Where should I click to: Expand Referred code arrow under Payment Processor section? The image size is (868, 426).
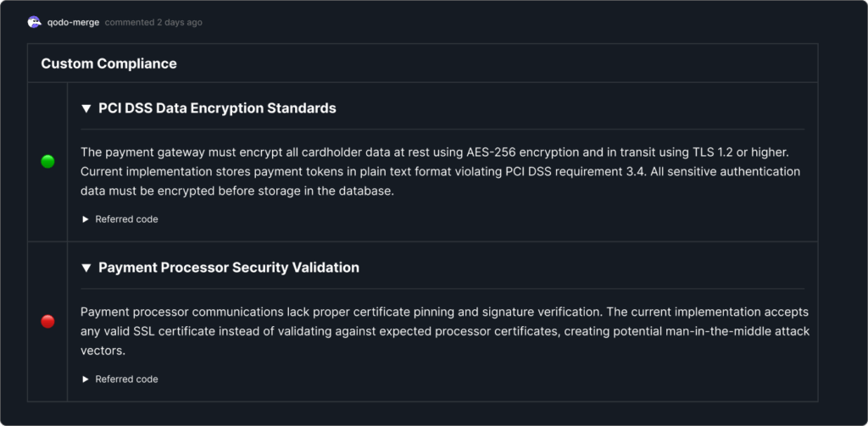click(x=86, y=379)
